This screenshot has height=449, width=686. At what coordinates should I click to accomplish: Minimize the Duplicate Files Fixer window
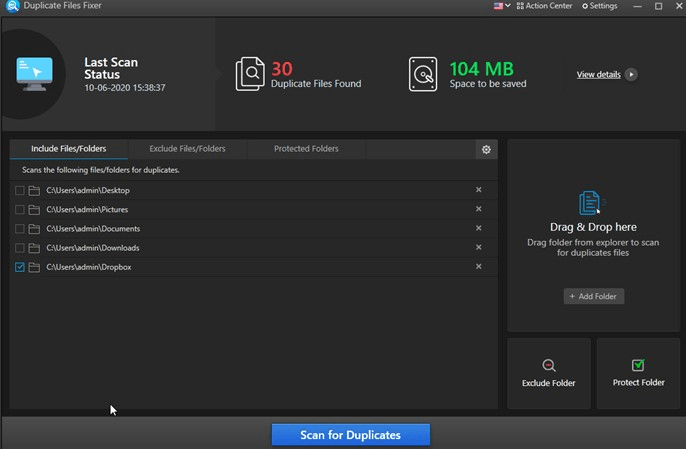(637, 6)
